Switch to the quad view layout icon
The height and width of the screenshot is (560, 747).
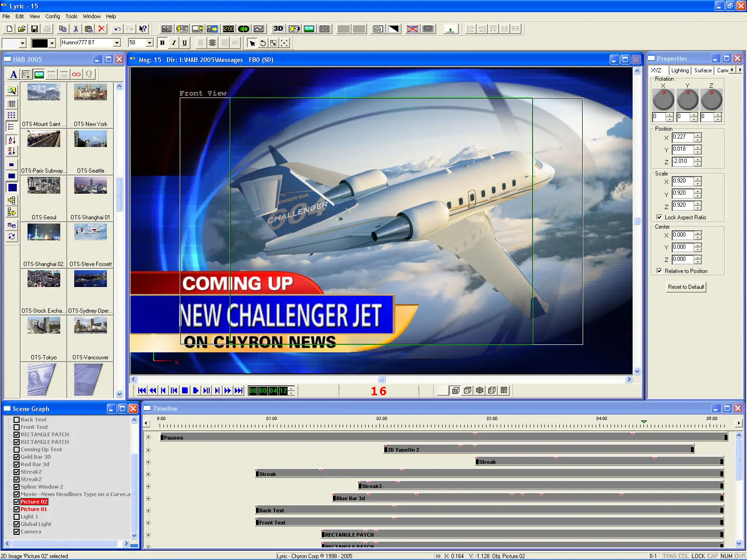point(504,390)
